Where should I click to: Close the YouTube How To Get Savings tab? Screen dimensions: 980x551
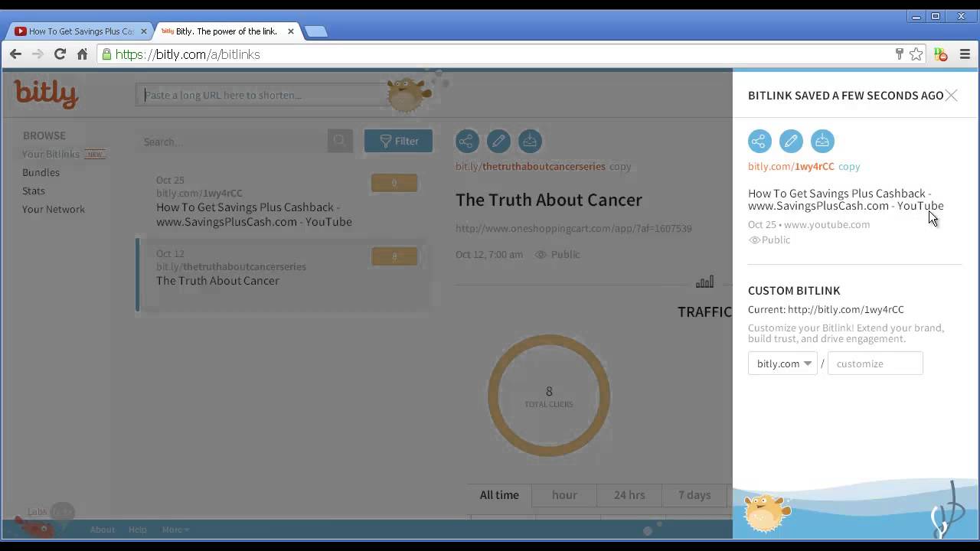tap(143, 31)
